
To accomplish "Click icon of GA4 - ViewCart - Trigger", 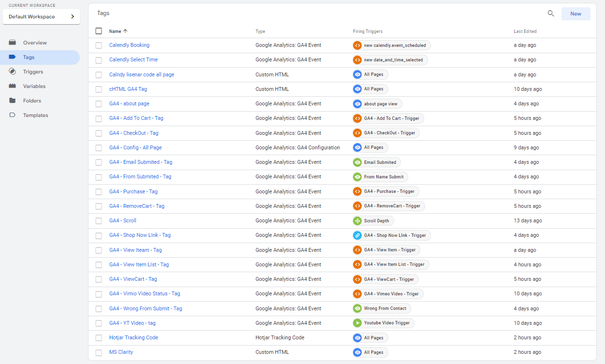I will 357,279.
